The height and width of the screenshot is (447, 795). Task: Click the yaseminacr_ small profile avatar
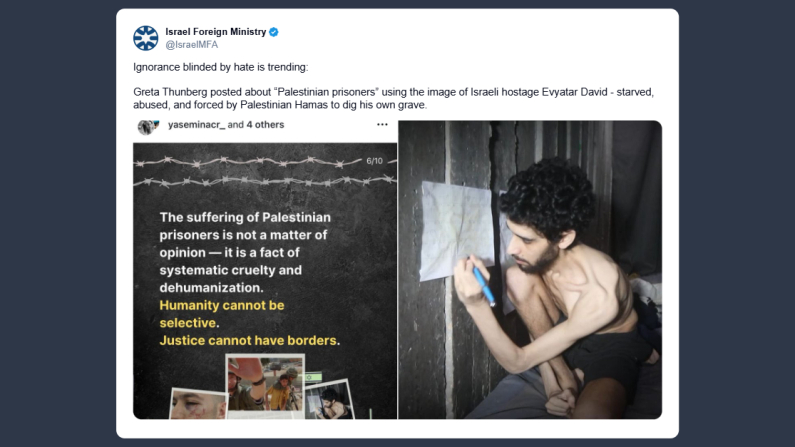coord(148,126)
